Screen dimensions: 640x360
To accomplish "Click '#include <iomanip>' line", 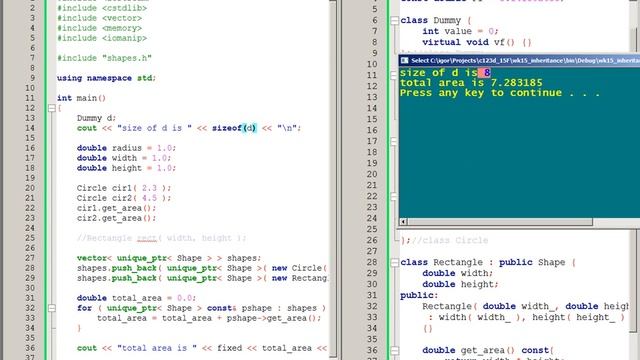I will (x=102, y=38).
